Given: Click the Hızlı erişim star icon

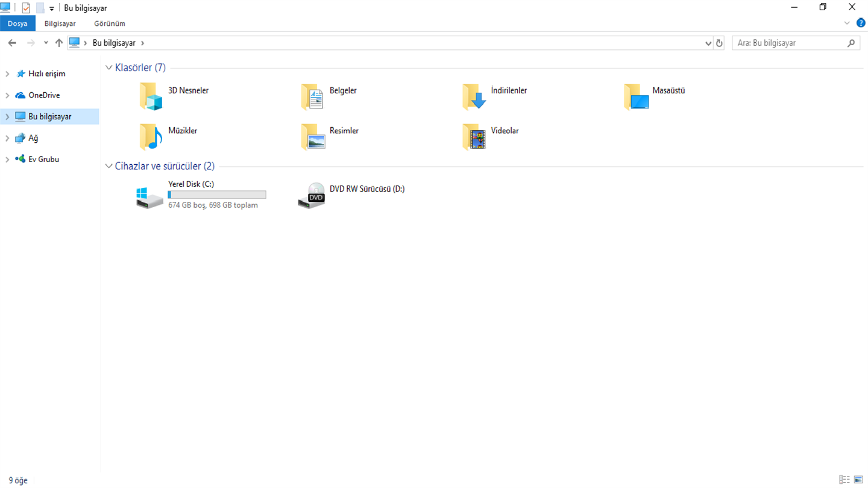Looking at the screenshot, I should tap(20, 74).
